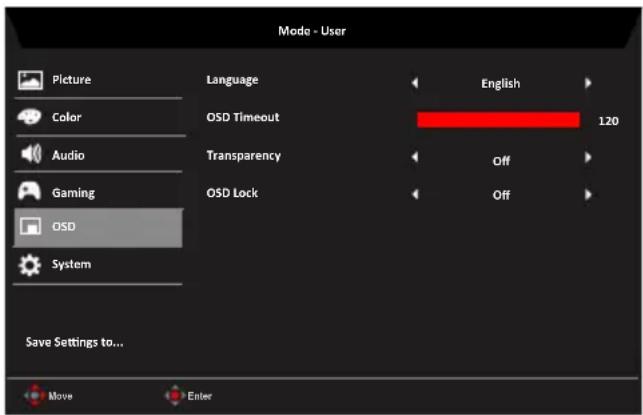Click the Enter hint label
Image resolution: width=643 pixels, height=415 pixels.
(x=200, y=396)
